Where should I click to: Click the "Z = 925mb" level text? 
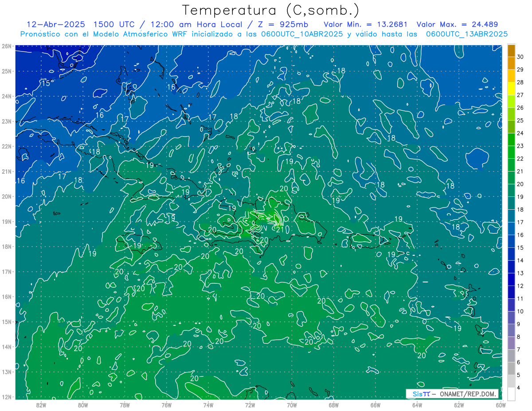(x=284, y=24)
